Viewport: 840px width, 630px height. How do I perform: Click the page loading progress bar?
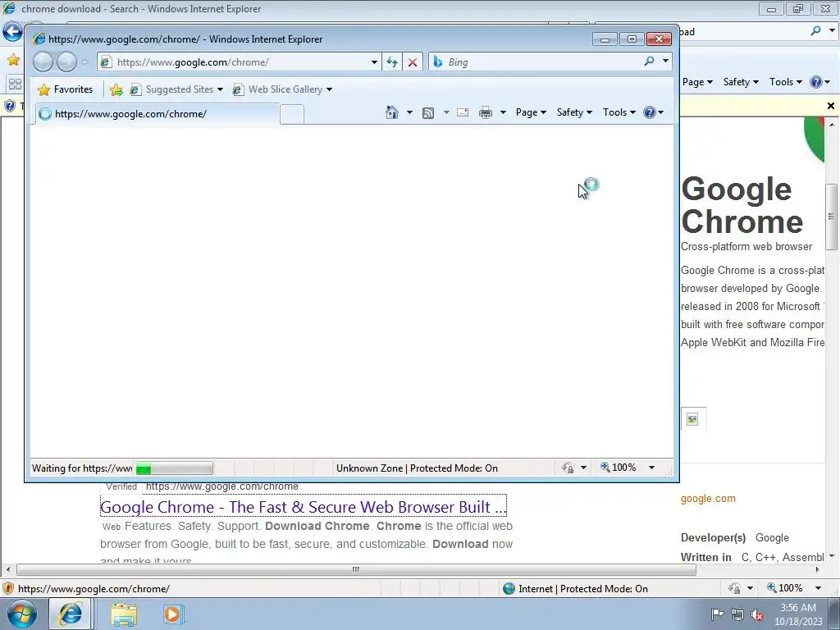pyautogui.click(x=174, y=468)
